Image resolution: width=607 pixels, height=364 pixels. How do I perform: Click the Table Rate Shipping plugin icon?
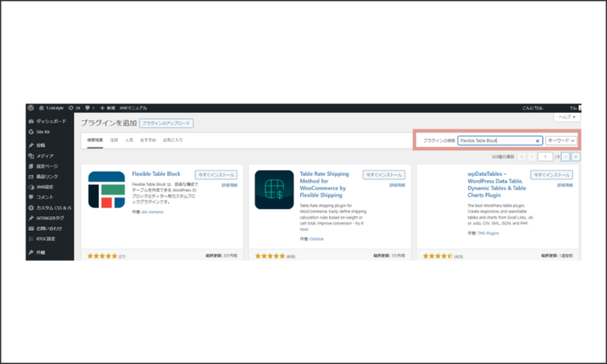click(x=274, y=190)
